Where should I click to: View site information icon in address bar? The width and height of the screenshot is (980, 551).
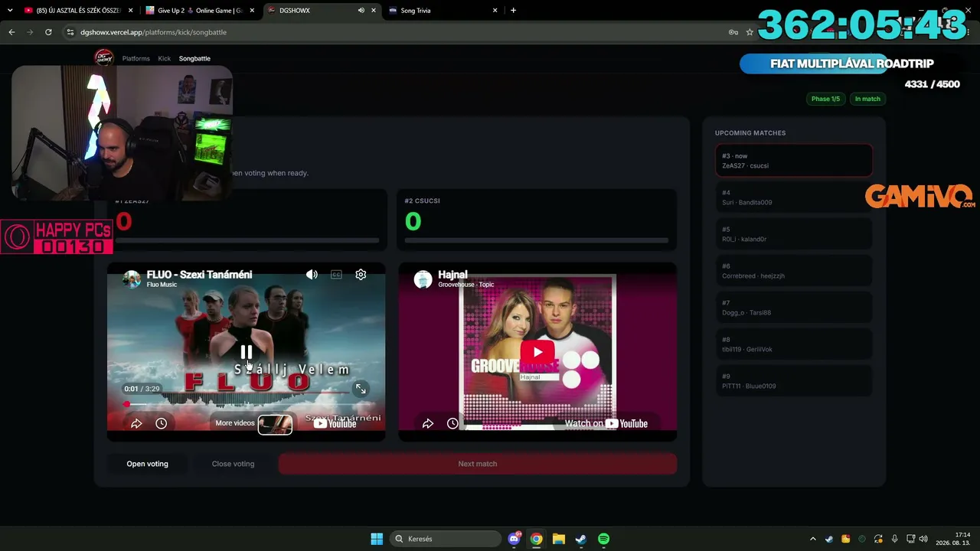(70, 32)
